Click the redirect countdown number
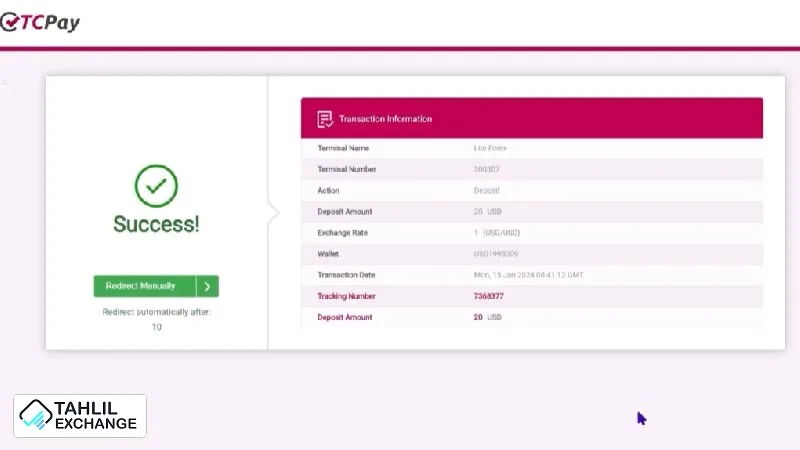Viewport: 800px width, 450px height. 156,327
